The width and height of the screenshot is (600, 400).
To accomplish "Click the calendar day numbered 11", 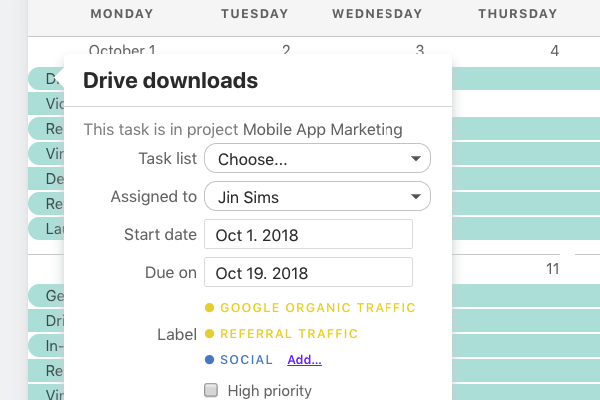I will (x=553, y=269).
